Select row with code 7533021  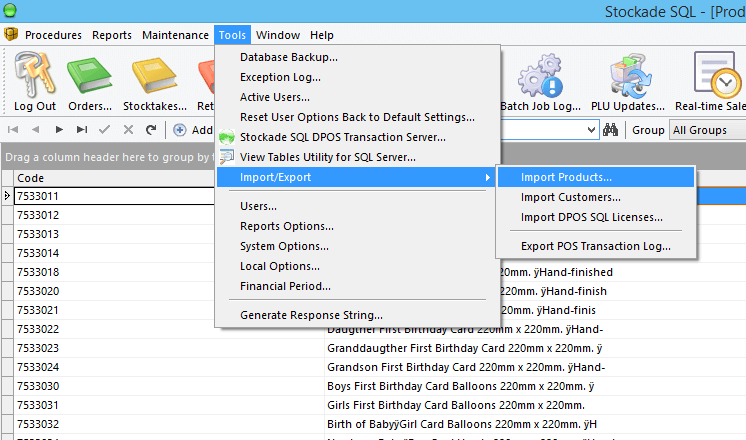point(114,310)
